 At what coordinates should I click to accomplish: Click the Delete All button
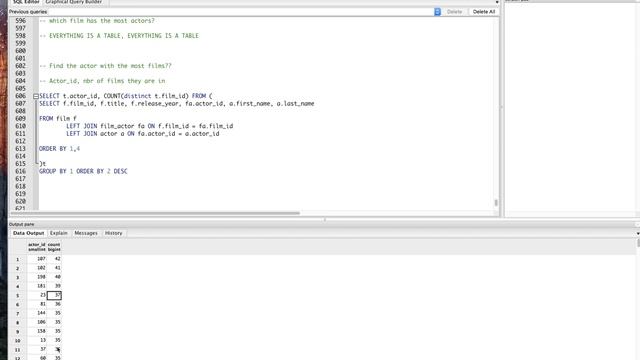pyautogui.click(x=484, y=12)
